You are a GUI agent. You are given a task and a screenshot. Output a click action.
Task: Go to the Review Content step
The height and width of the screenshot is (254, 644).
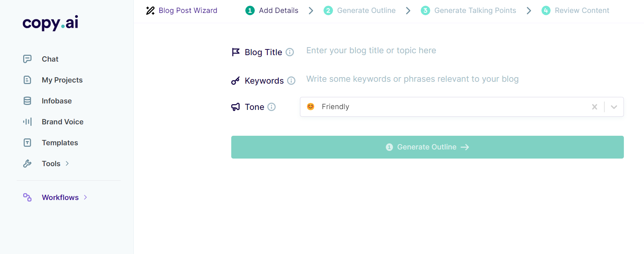tap(581, 11)
